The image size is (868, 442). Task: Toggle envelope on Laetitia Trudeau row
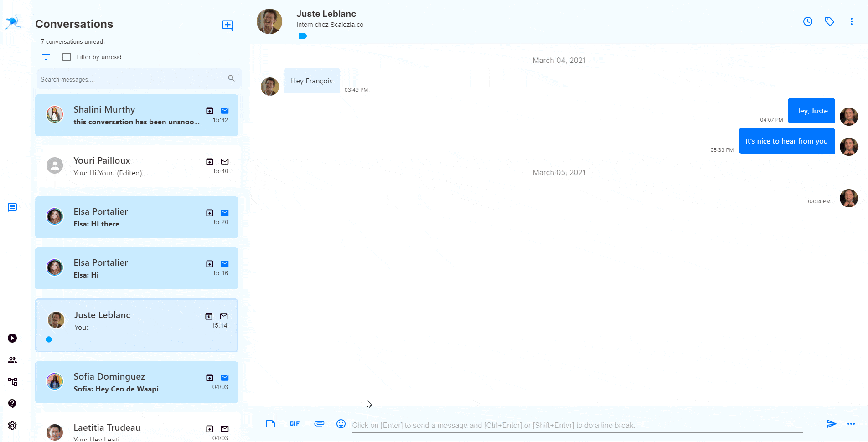(x=225, y=429)
